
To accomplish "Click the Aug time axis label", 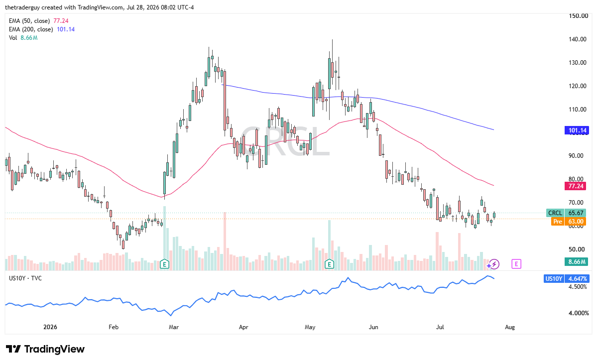I will (x=510, y=327).
